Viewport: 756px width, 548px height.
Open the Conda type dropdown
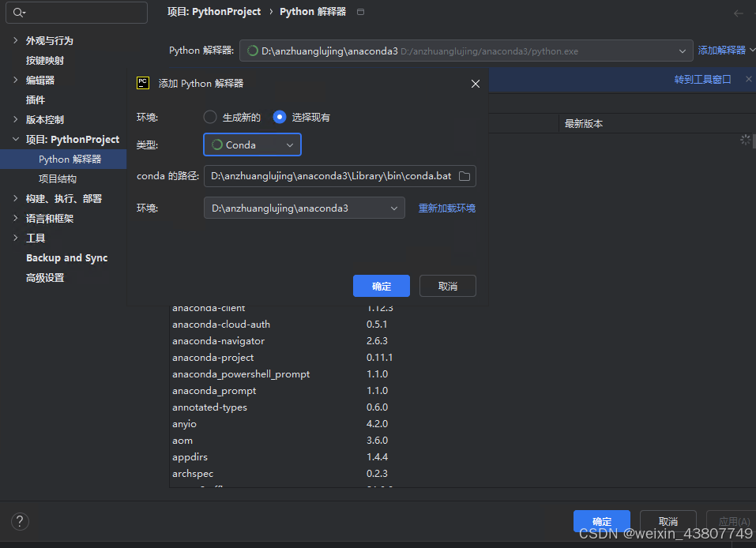coord(252,145)
